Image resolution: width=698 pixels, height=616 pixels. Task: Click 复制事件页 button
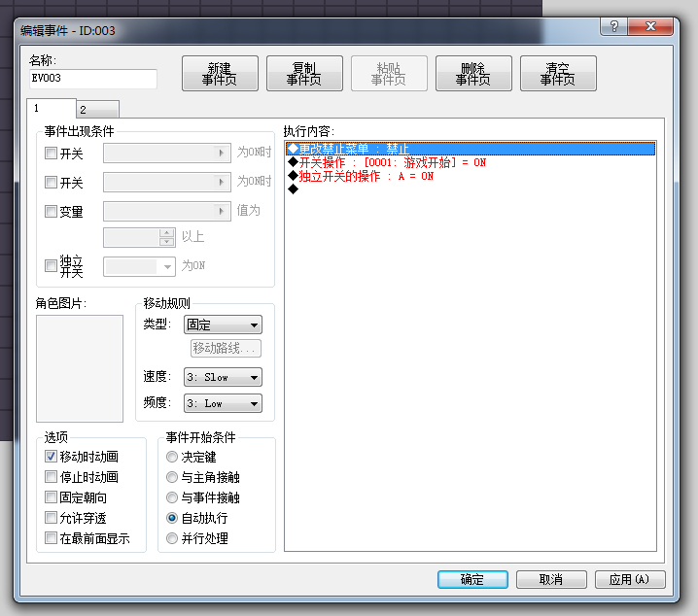pyautogui.click(x=304, y=74)
